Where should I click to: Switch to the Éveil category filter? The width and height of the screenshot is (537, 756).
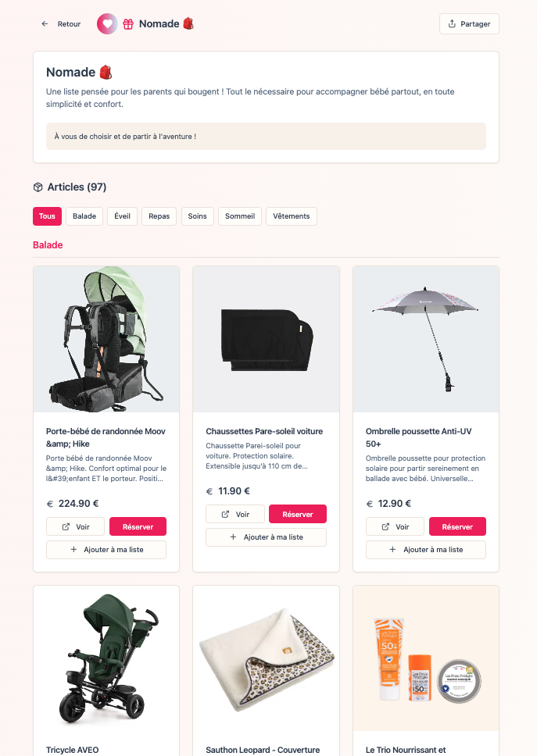(x=122, y=216)
